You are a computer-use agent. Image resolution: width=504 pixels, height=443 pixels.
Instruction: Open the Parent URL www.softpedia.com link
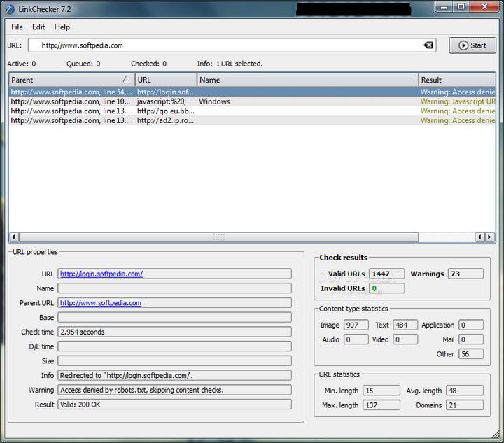point(101,303)
